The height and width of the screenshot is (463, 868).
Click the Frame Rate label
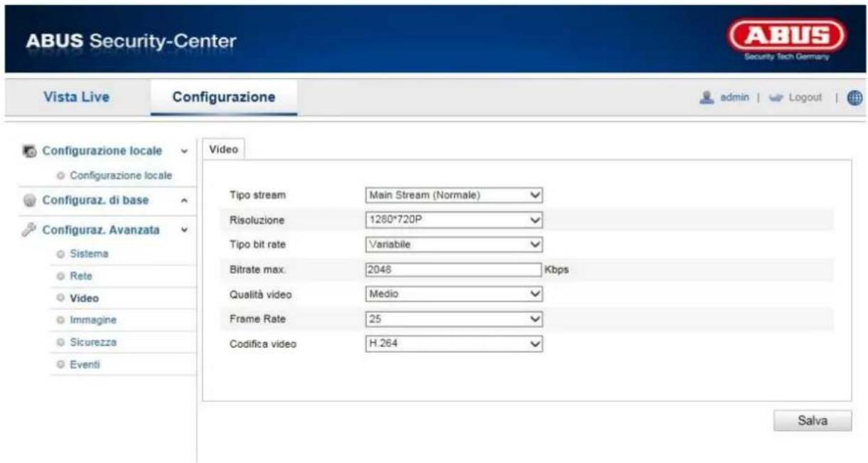coord(253,319)
